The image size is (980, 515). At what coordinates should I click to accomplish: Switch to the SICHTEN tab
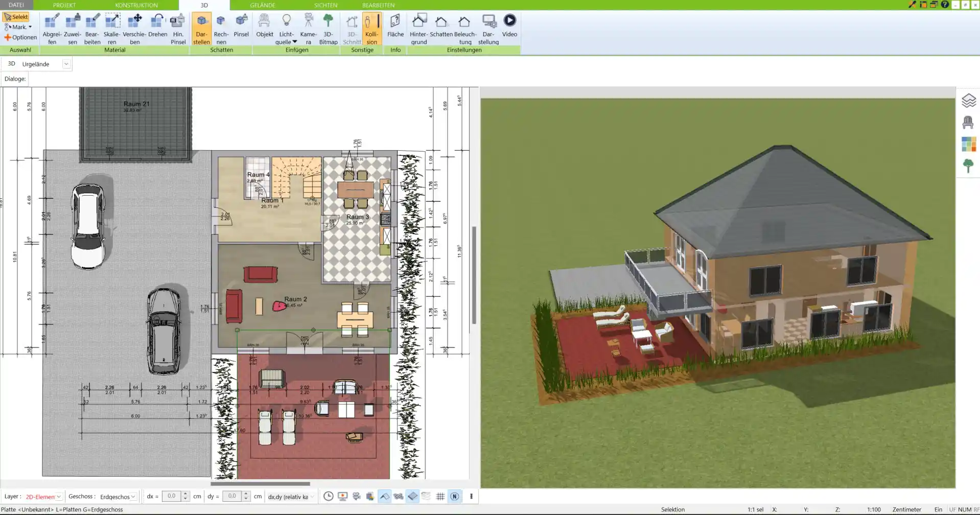pyautogui.click(x=325, y=5)
